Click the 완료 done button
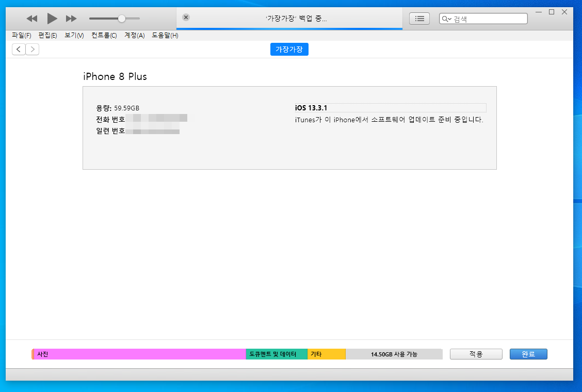Image resolution: width=582 pixels, height=392 pixels. tap(528, 354)
